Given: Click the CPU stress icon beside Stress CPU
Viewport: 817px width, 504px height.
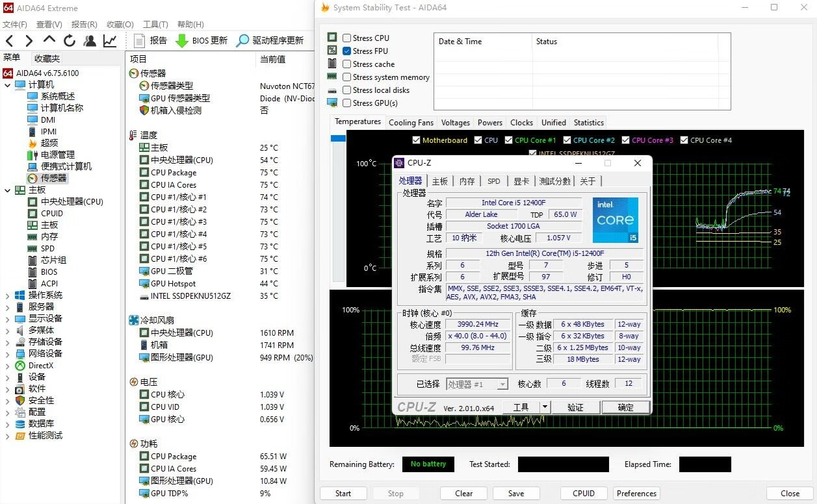Looking at the screenshot, I should click(x=332, y=38).
